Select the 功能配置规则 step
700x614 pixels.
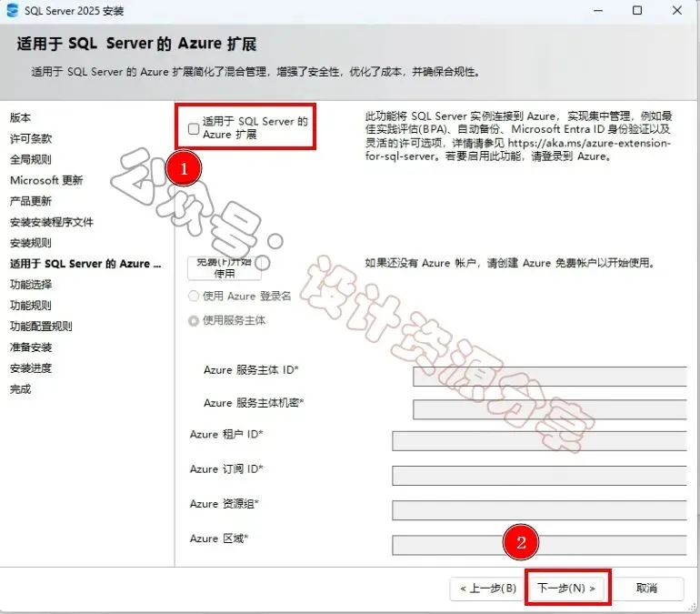(41, 327)
